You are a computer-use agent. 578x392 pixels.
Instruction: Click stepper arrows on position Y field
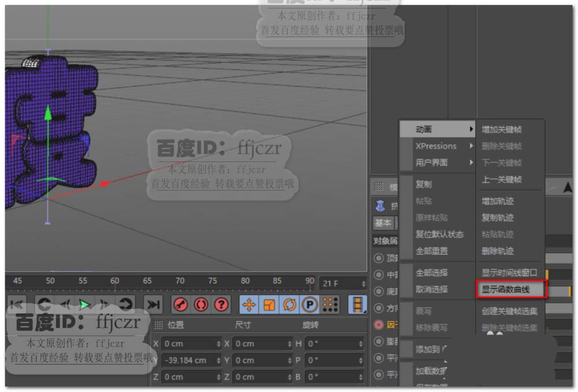coord(218,360)
